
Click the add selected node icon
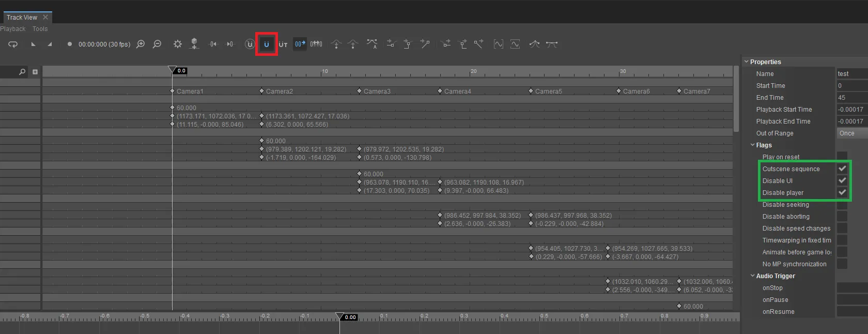194,44
